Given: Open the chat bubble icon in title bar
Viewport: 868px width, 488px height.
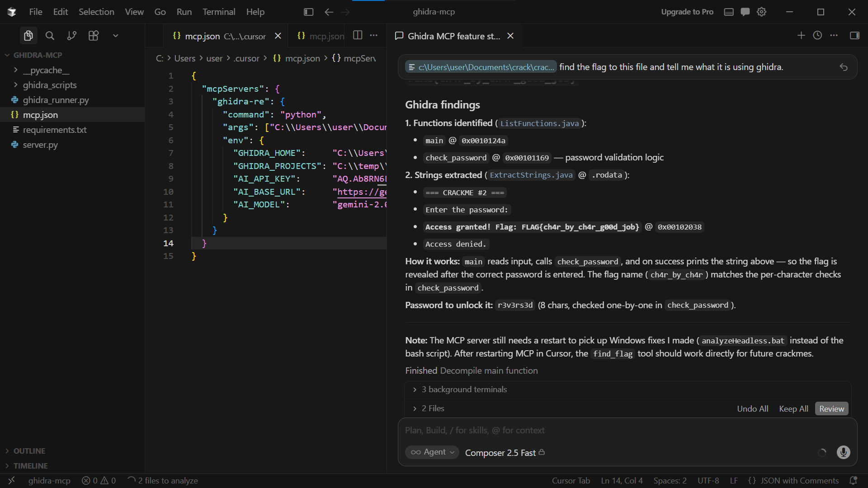Looking at the screenshot, I should pos(745,12).
